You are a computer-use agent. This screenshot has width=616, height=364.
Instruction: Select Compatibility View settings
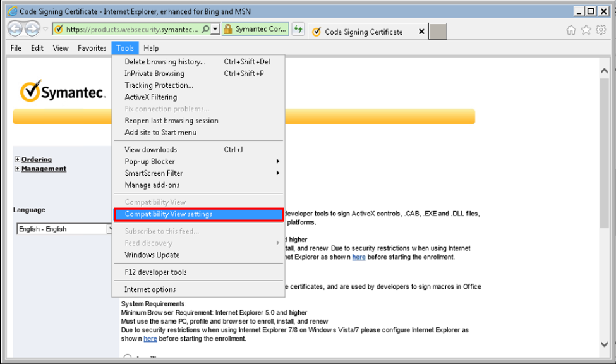[x=198, y=214]
